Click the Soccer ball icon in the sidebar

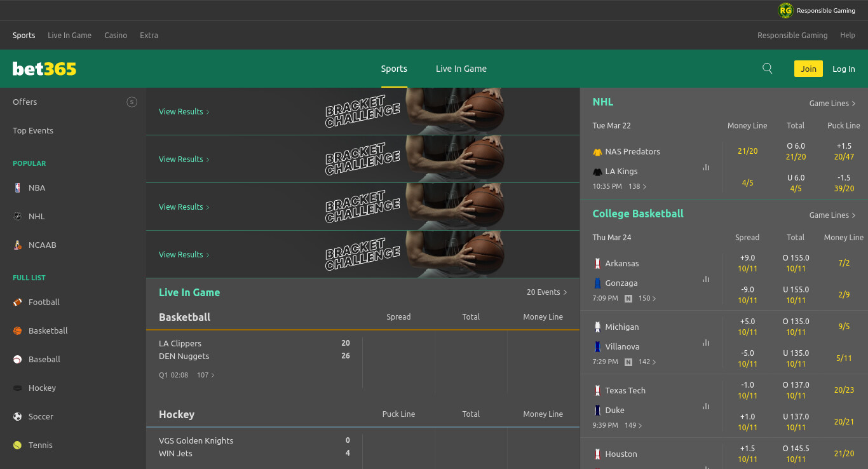(x=17, y=416)
